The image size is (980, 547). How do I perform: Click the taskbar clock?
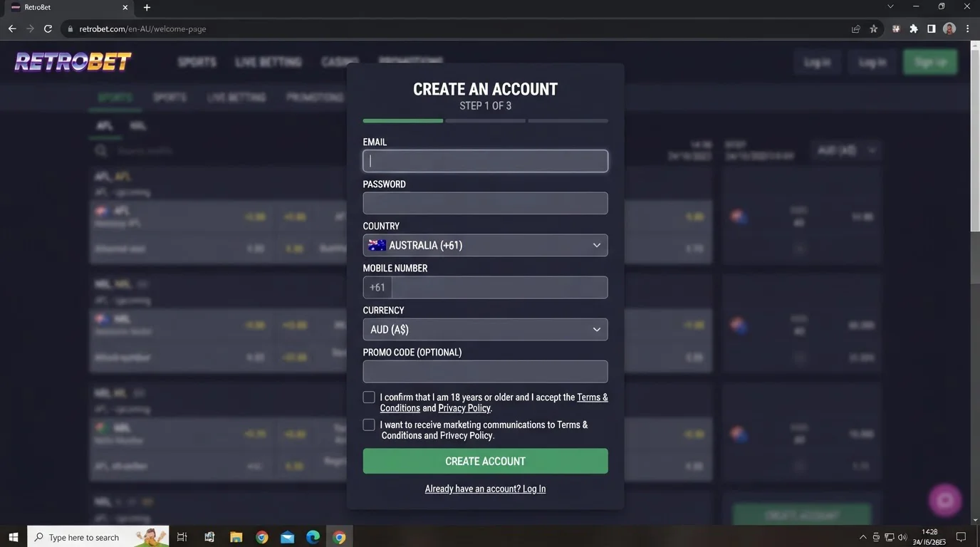[929, 537]
